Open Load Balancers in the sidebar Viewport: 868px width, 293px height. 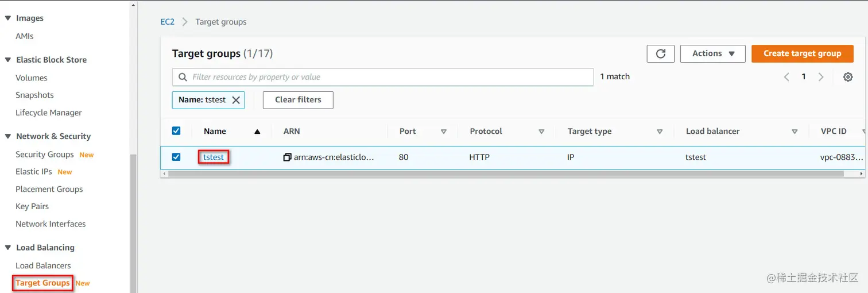click(43, 265)
